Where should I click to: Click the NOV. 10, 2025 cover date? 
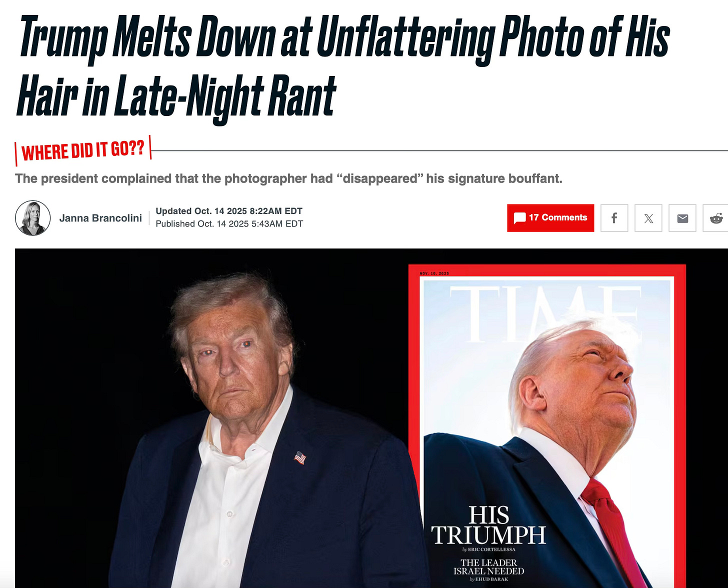(x=434, y=273)
